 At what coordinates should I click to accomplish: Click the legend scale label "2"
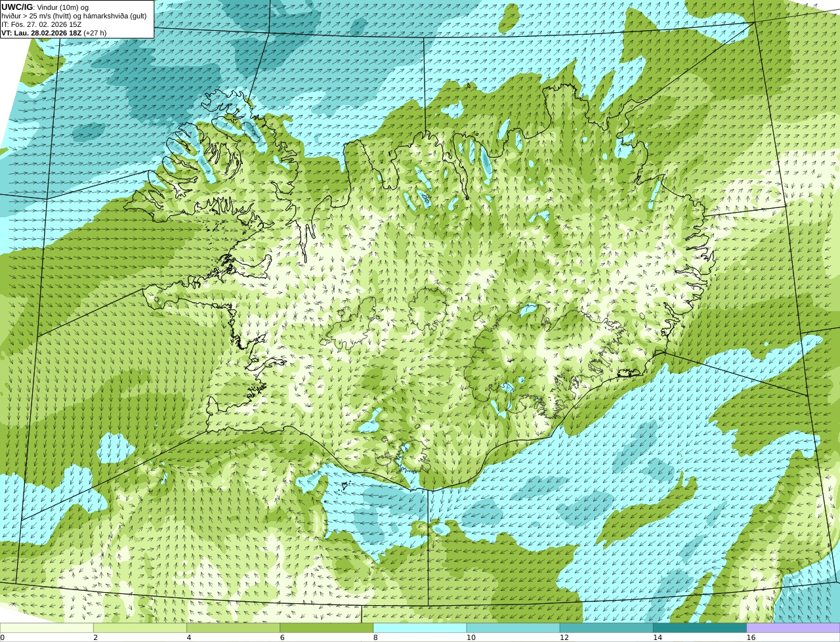pos(95,637)
